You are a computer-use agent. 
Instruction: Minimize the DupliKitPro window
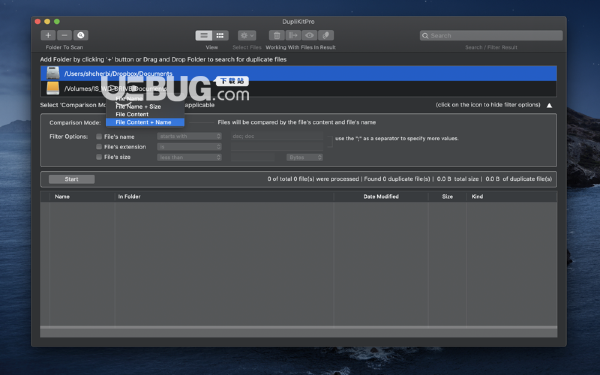47,21
